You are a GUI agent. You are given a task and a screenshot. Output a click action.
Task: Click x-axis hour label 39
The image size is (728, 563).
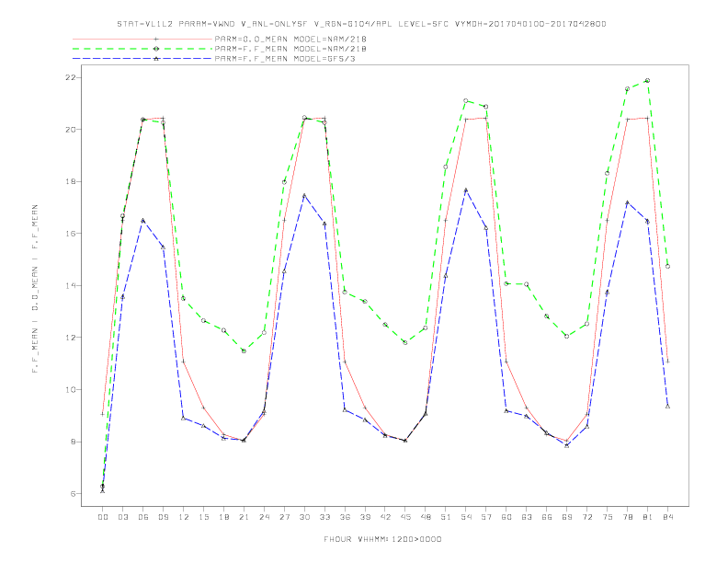[365, 517]
